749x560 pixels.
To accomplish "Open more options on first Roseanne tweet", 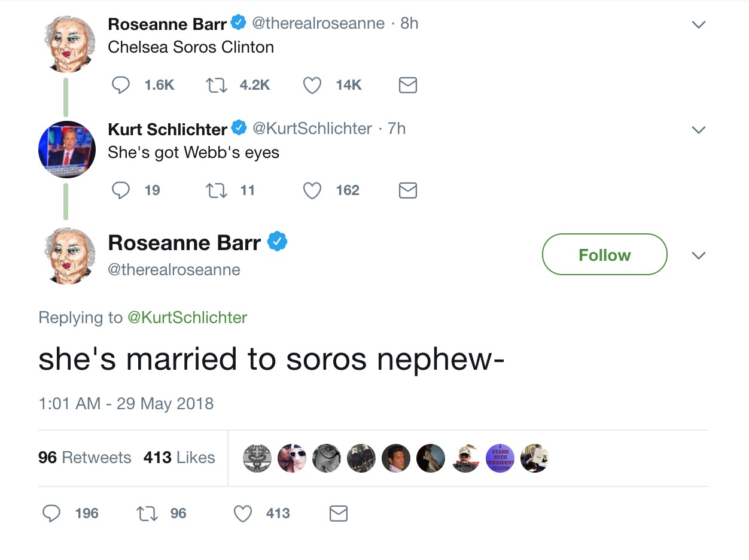I will click(698, 25).
